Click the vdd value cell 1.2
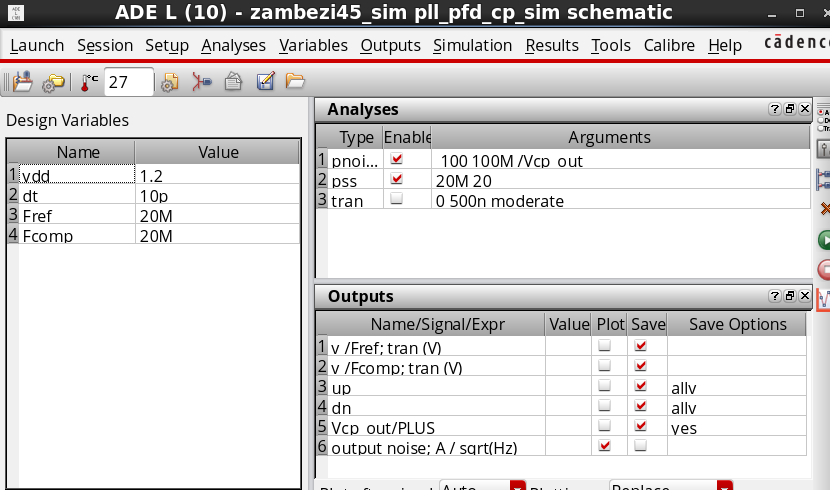The image size is (830, 490). pos(217,175)
